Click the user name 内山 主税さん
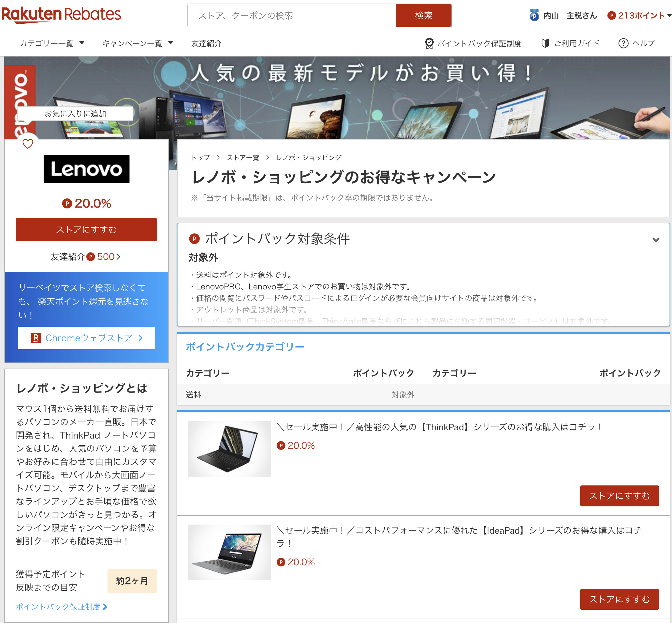This screenshot has width=672, height=623. point(570,15)
